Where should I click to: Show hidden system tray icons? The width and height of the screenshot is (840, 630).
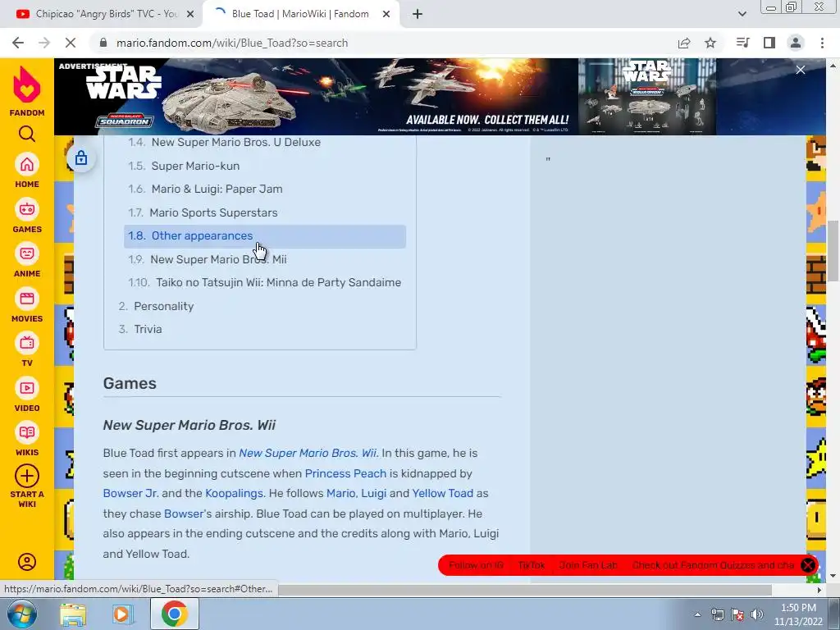[x=697, y=614]
